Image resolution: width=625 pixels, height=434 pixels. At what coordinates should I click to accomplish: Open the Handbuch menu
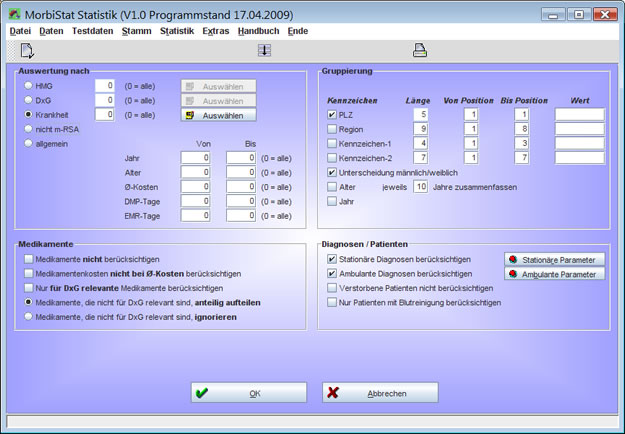point(258,31)
